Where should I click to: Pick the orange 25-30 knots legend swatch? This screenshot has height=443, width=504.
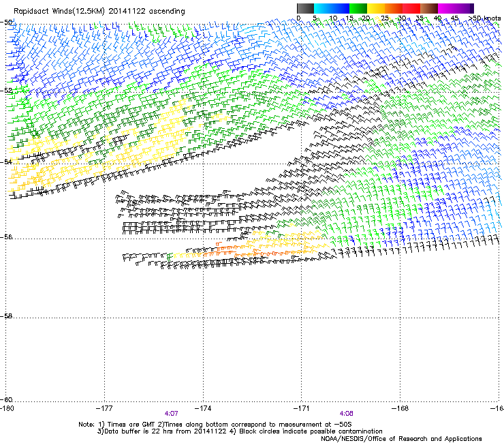click(394, 8)
